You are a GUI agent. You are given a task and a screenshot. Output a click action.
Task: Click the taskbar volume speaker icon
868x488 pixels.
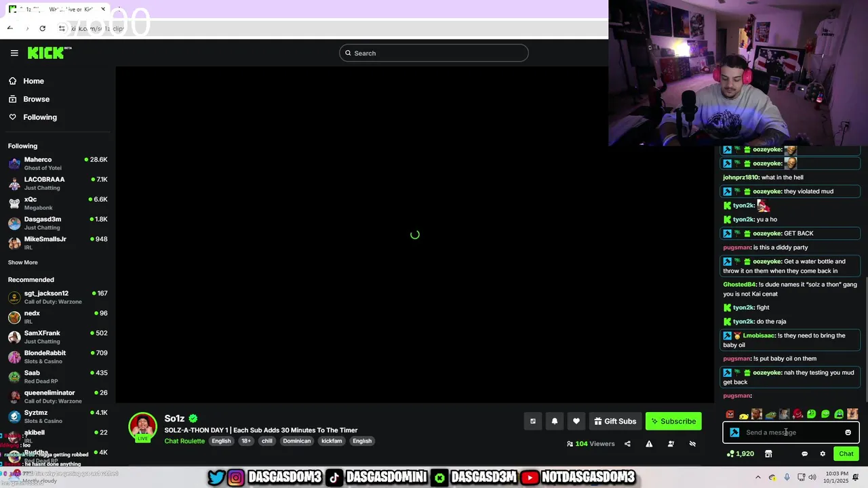(814, 478)
